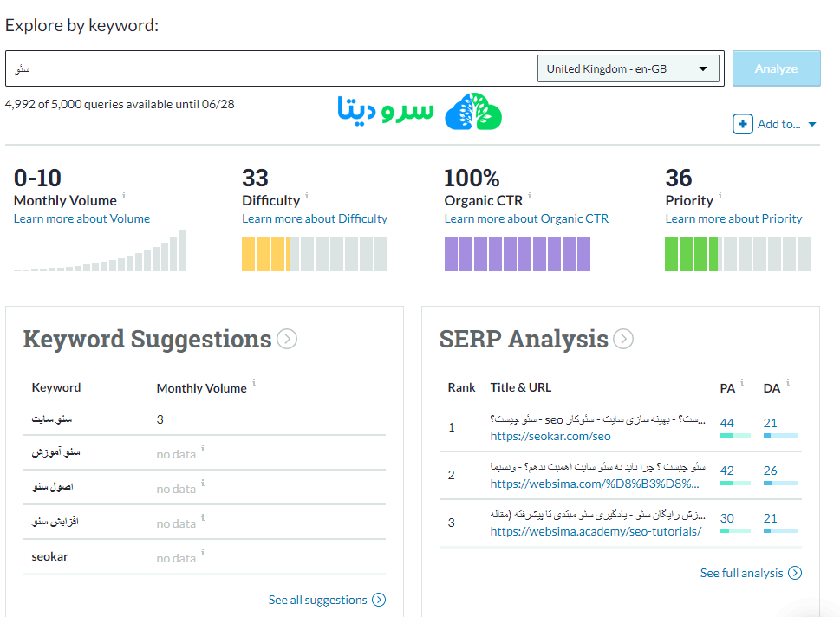
Task: Click the info icon next to Difficulty
Action: (x=307, y=196)
